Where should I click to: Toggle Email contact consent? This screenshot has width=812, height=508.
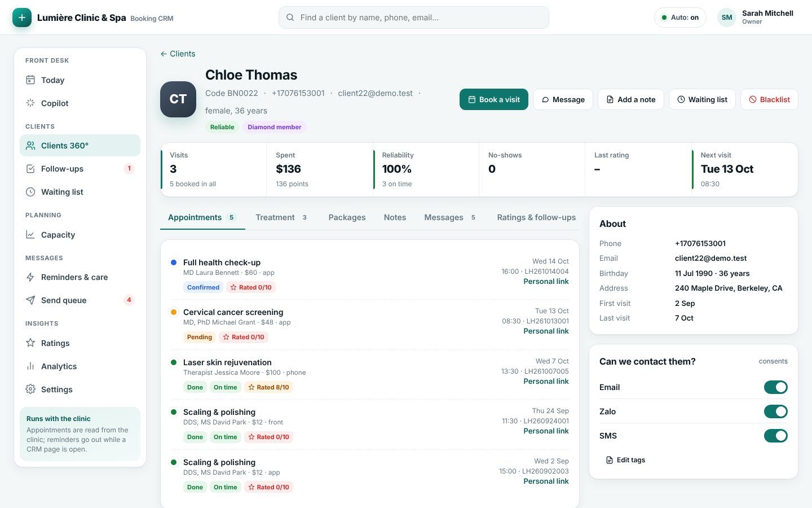[776, 387]
